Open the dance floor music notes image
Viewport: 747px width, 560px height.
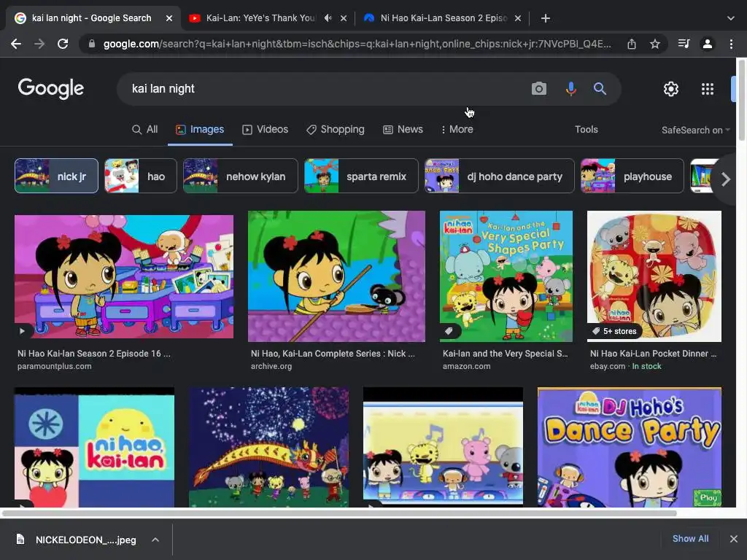point(443,447)
